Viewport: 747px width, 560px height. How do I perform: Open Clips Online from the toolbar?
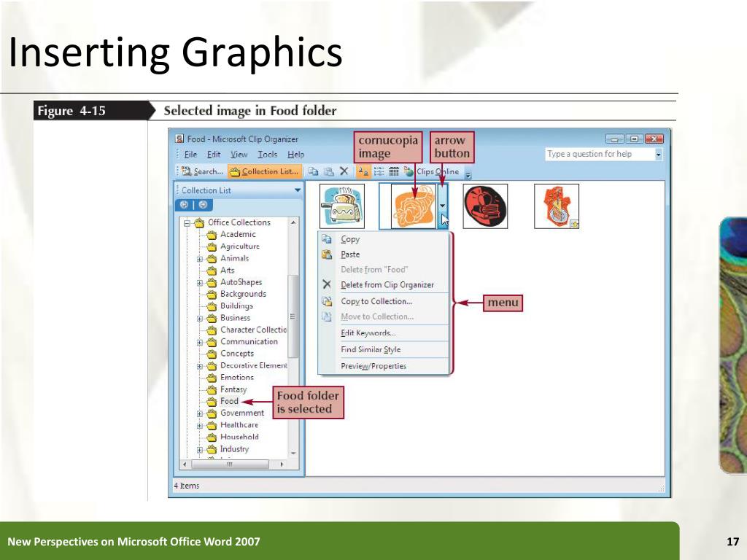[x=432, y=171]
